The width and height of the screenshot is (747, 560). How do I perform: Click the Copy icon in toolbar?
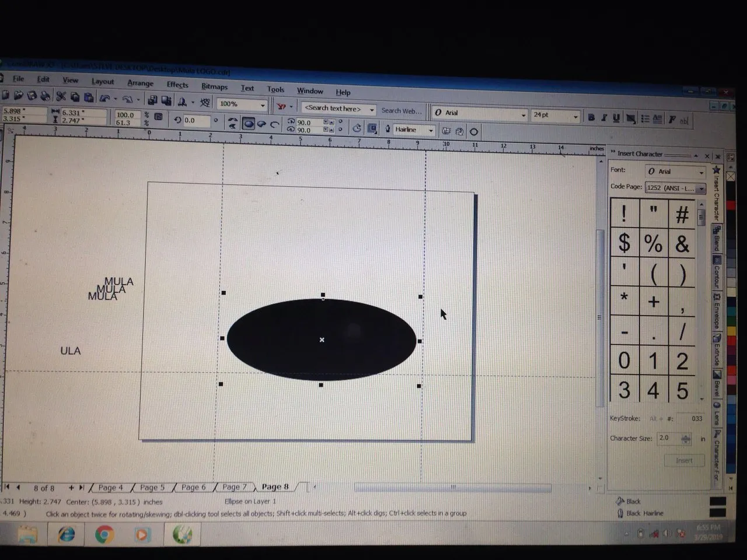pos(75,97)
